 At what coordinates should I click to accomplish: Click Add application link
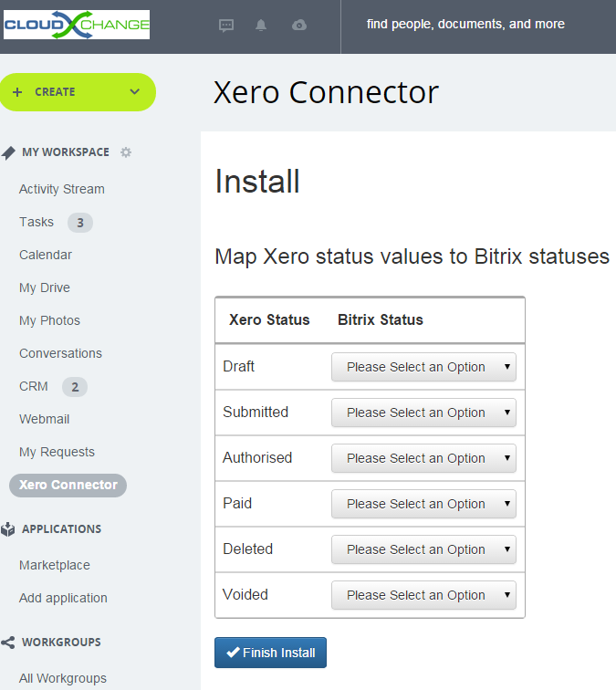coord(63,599)
